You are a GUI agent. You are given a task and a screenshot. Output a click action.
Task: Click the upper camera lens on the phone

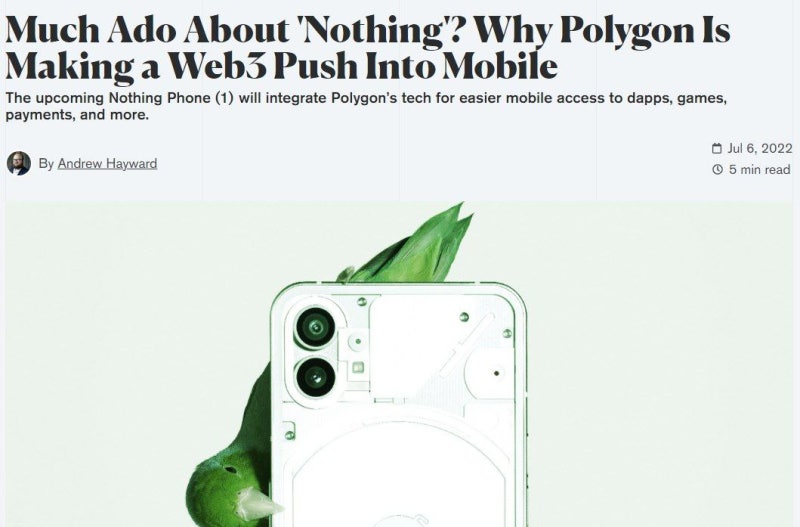point(315,327)
